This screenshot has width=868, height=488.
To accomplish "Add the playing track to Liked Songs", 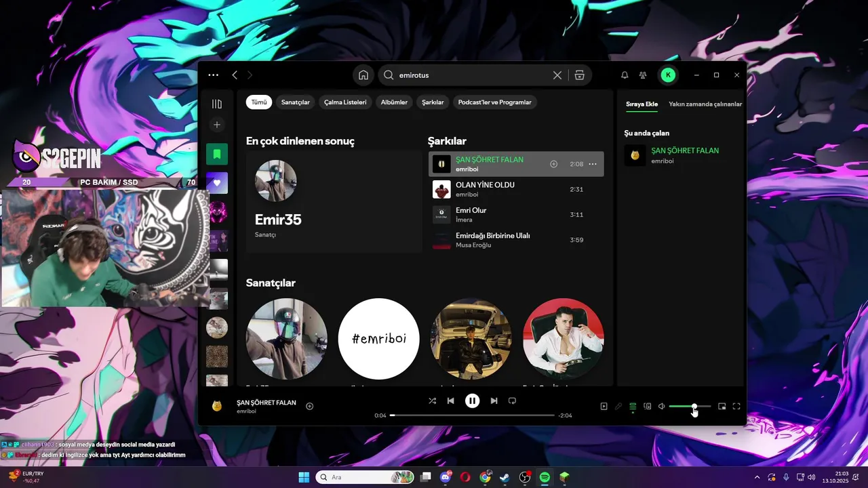I will [309, 406].
